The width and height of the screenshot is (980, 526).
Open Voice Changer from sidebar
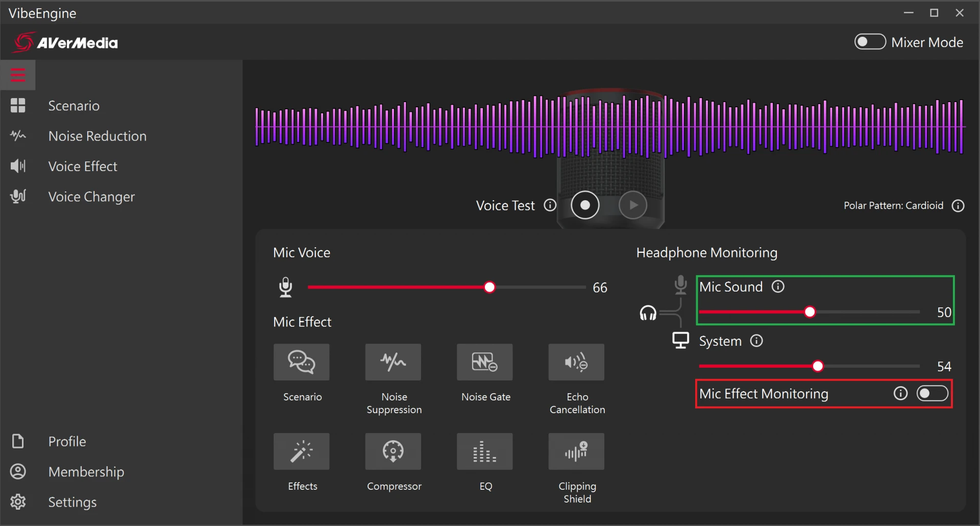click(x=91, y=197)
